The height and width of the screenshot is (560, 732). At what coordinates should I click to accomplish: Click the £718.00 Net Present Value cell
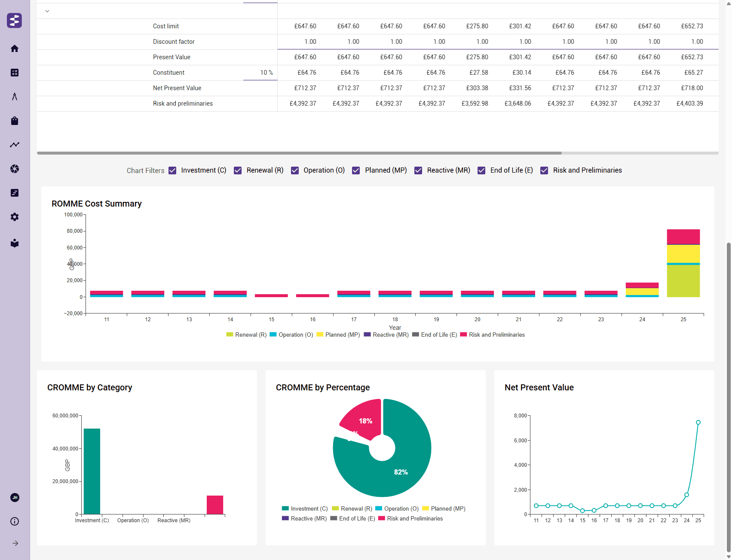tap(692, 88)
